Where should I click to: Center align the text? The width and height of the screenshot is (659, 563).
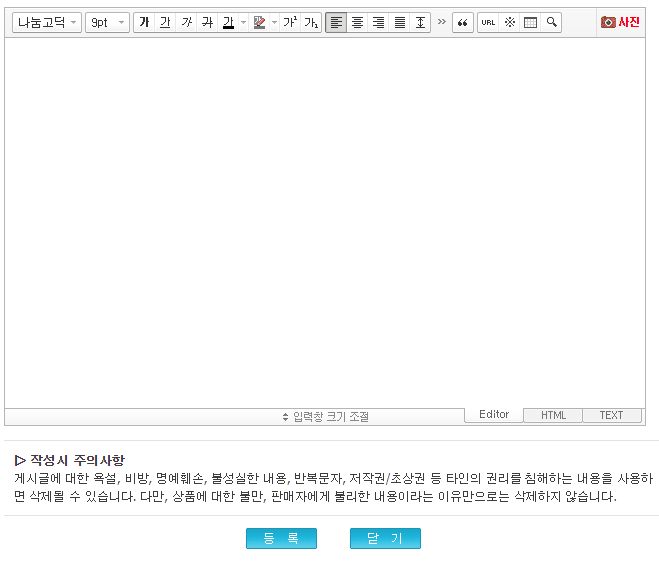[x=357, y=22]
